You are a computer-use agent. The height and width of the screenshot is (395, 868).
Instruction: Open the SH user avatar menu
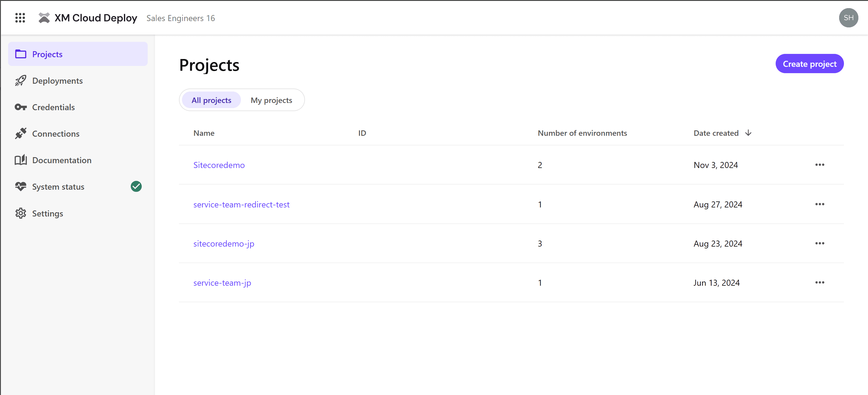(x=848, y=18)
